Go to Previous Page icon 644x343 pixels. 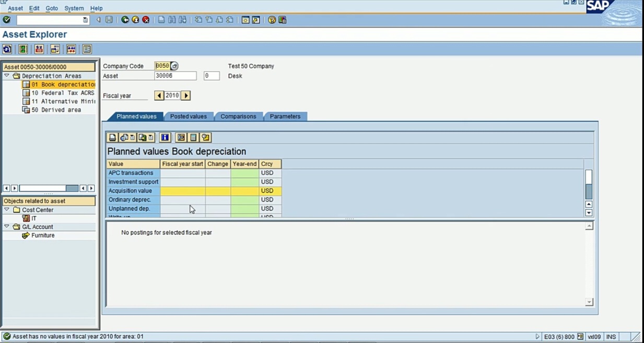(209, 20)
